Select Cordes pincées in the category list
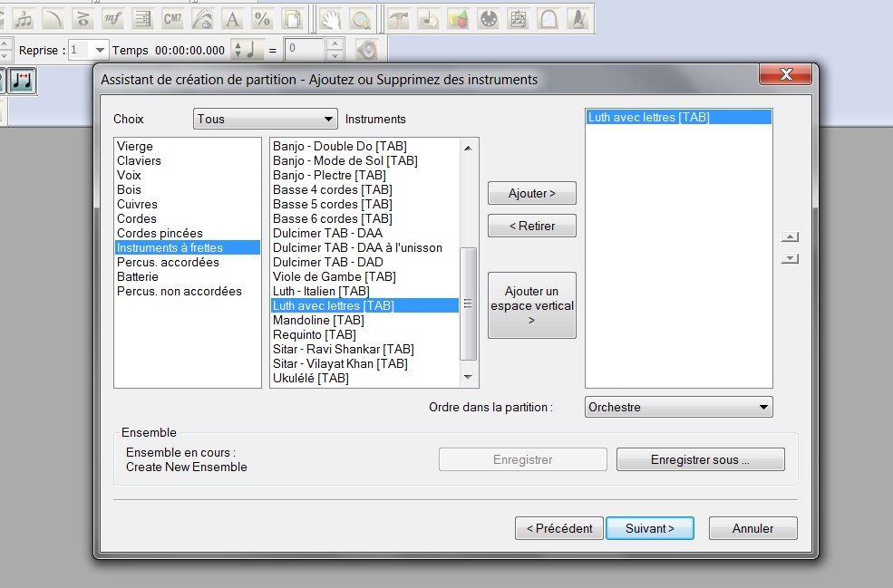Viewport: 893px width, 588px height. coord(160,233)
